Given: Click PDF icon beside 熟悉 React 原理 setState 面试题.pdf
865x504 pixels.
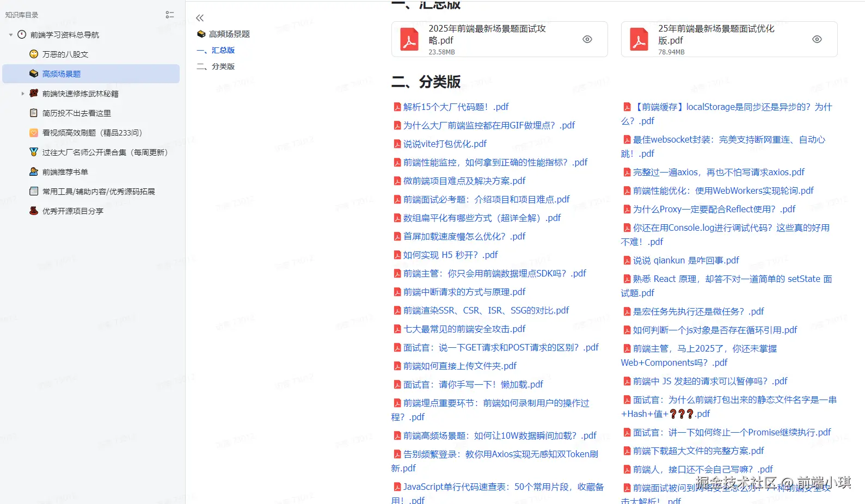Looking at the screenshot, I should 627,279.
